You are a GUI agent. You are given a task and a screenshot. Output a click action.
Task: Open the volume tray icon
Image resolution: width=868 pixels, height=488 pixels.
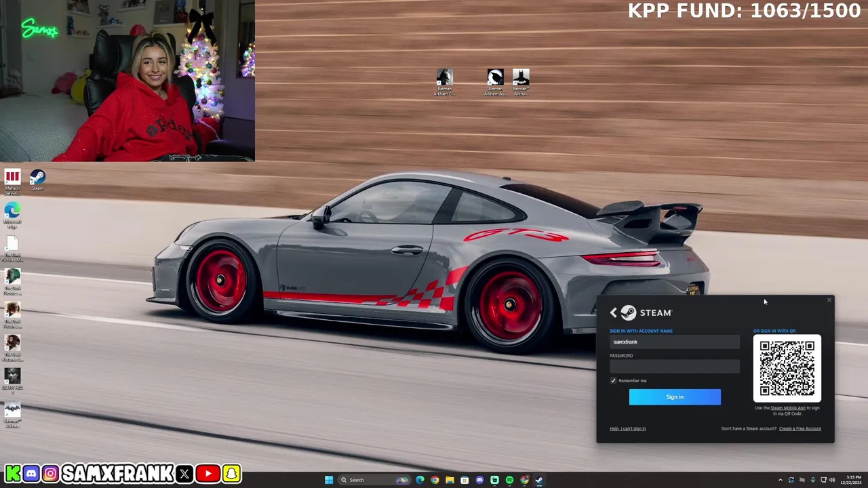[x=832, y=480]
